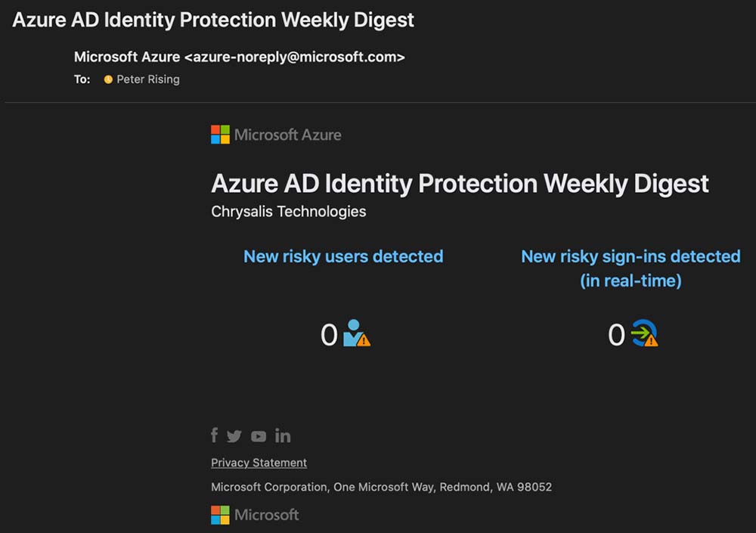The width and height of the screenshot is (756, 533).
Task: Click the Microsoft logo in footer
Action: tap(255, 515)
